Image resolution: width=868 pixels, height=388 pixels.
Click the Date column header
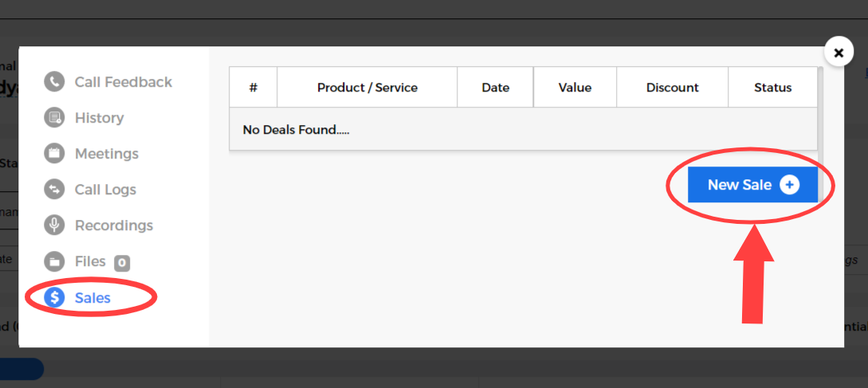click(x=495, y=88)
